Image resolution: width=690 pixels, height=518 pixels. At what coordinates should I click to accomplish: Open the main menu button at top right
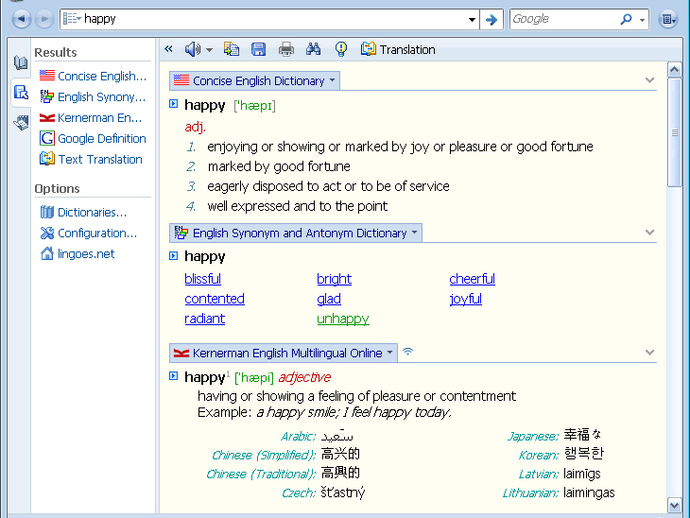[668, 19]
